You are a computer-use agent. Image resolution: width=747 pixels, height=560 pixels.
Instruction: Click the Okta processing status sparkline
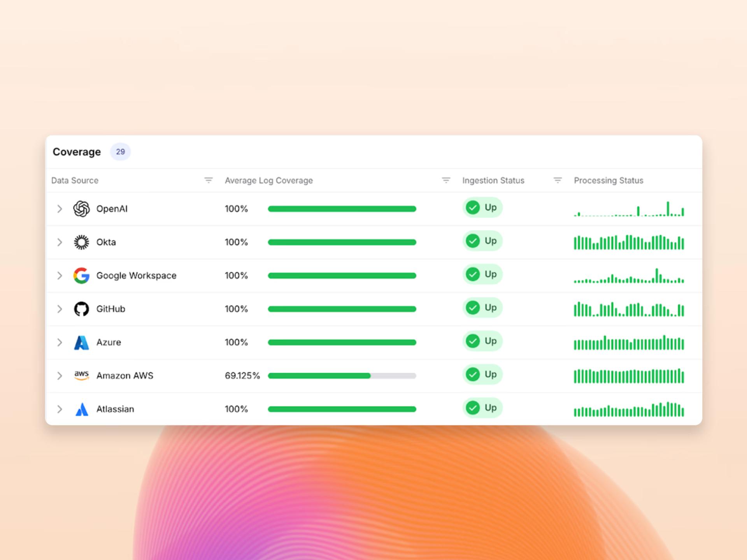pyautogui.click(x=629, y=242)
